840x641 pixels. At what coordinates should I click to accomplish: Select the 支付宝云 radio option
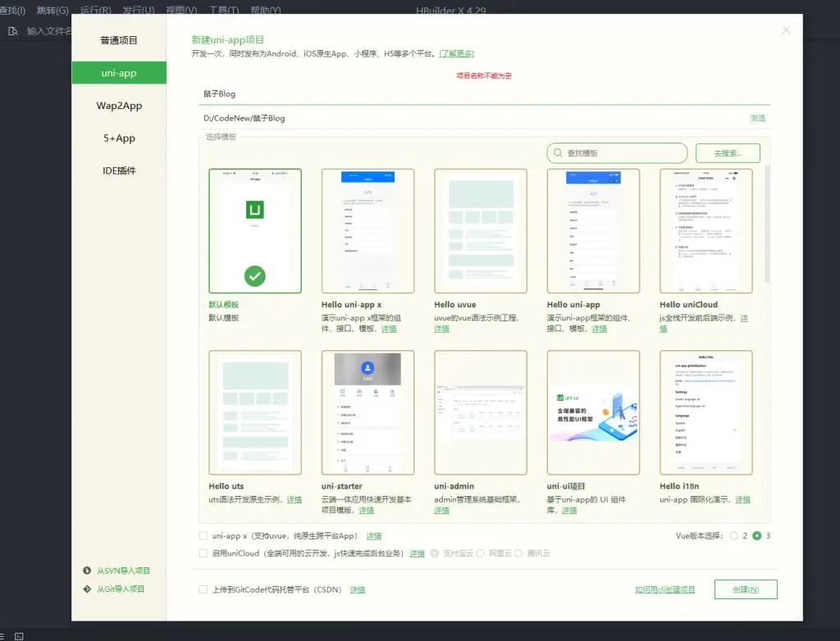435,553
